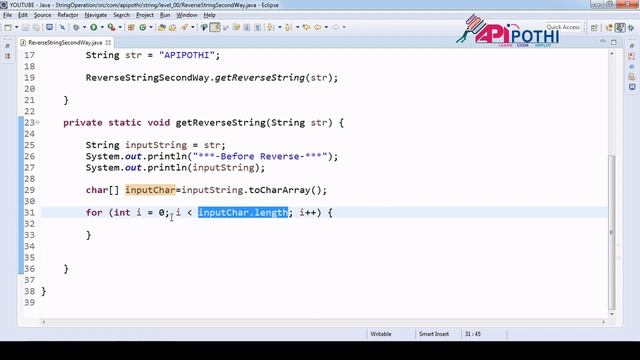Screen dimensions: 640x360
Task: Open the dropdown arrow beside New icon
Action: coord(16,27)
